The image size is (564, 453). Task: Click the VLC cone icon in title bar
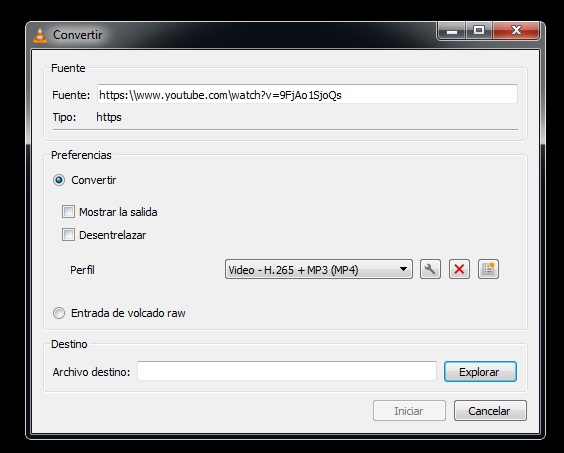(40, 35)
